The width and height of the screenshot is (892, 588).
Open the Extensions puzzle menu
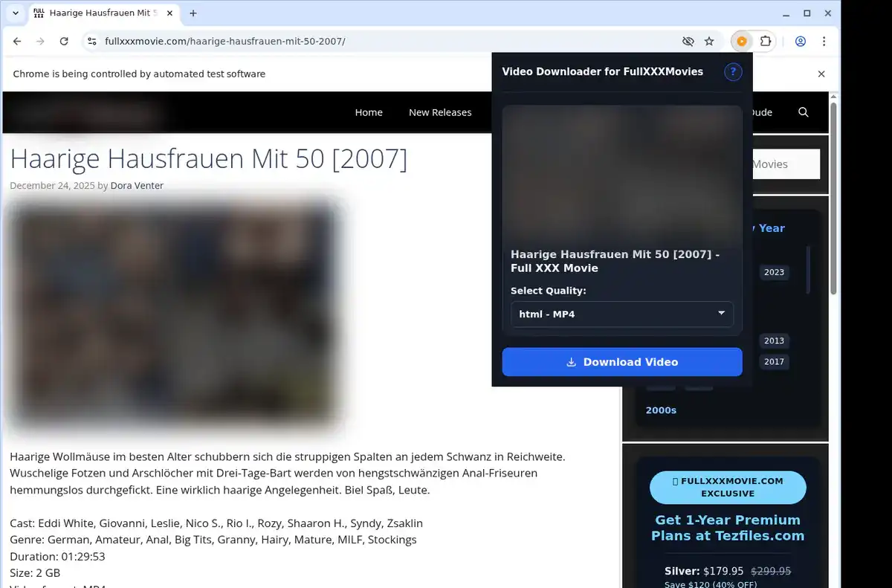[765, 42]
